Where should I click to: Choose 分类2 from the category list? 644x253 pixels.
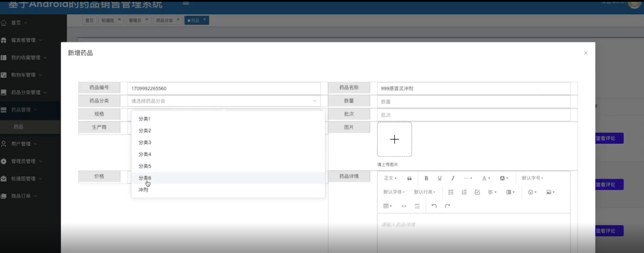[x=228, y=130]
